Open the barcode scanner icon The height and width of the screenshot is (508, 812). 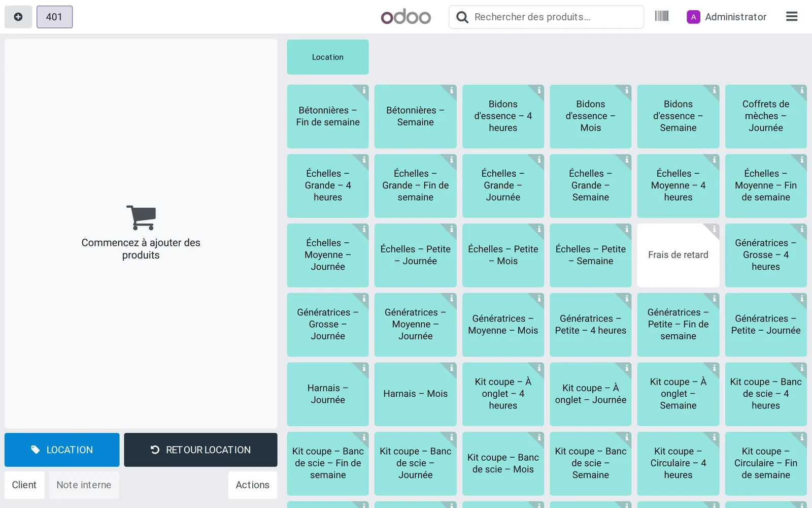point(661,16)
